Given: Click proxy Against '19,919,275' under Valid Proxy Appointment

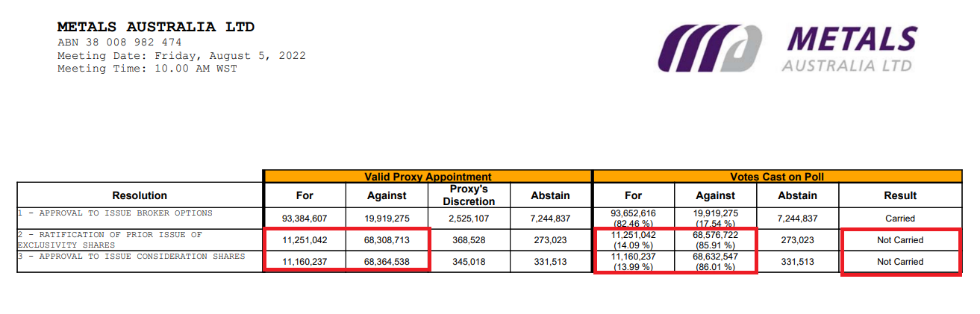Looking at the screenshot, I should (x=387, y=219).
